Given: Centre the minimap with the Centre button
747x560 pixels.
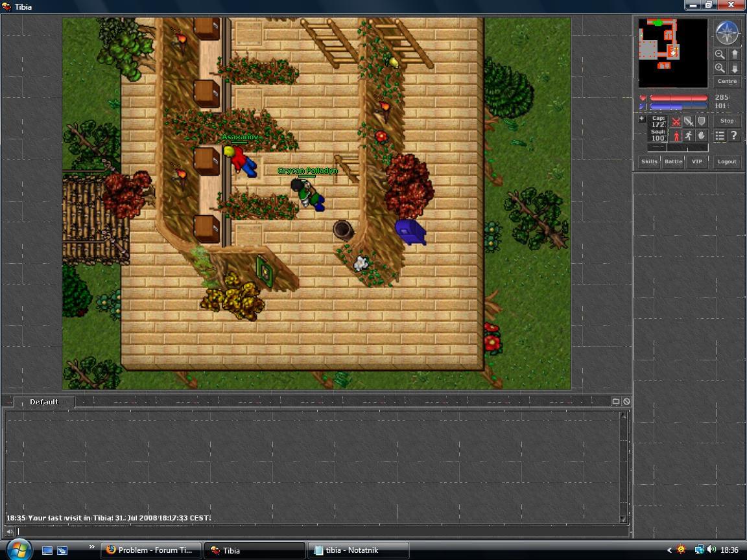Looking at the screenshot, I should (x=727, y=82).
